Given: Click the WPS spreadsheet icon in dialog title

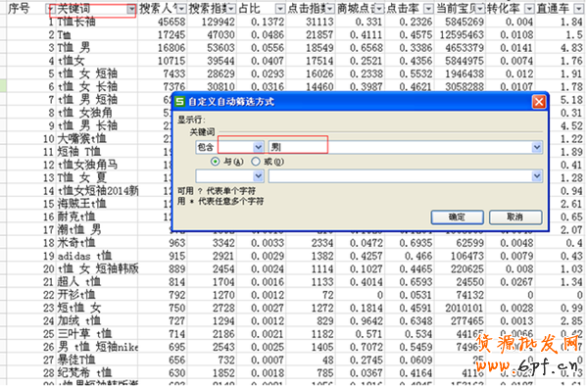Looking at the screenshot, I should coord(180,101).
